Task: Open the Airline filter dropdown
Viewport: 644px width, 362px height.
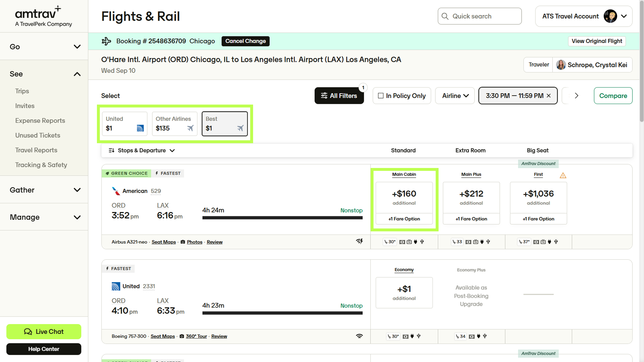Action: [455, 96]
